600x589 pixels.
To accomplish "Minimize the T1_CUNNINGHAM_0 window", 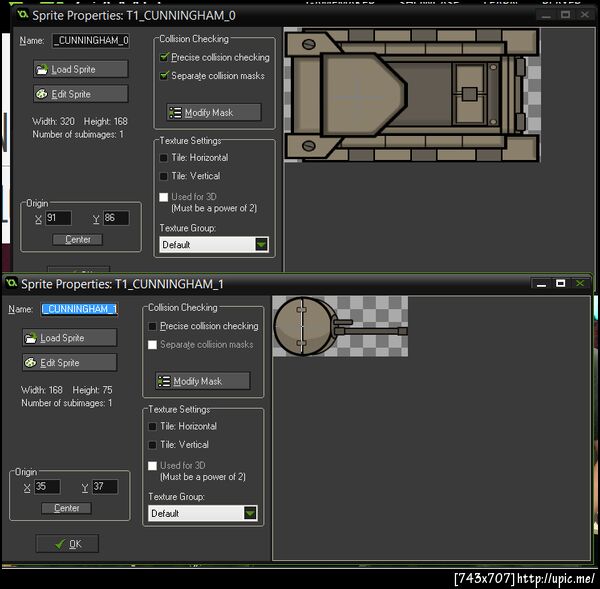I will (546, 15).
